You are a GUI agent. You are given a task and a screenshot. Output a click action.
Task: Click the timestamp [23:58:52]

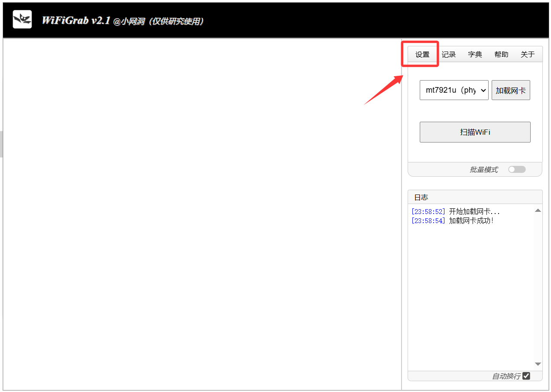428,212
